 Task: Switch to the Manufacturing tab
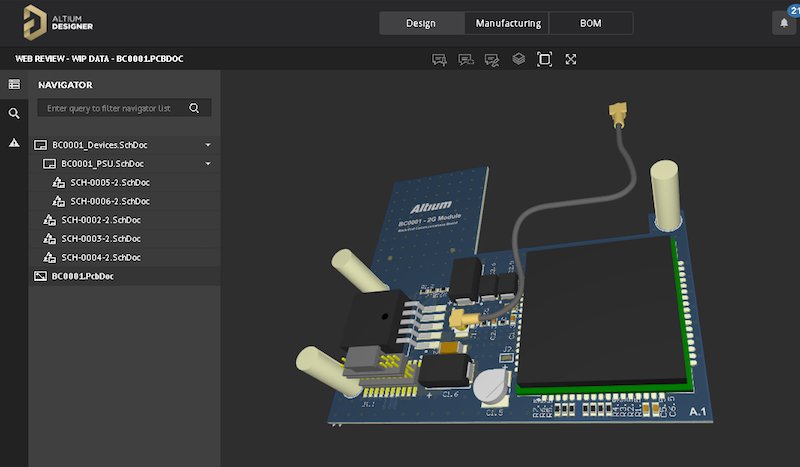pos(508,23)
